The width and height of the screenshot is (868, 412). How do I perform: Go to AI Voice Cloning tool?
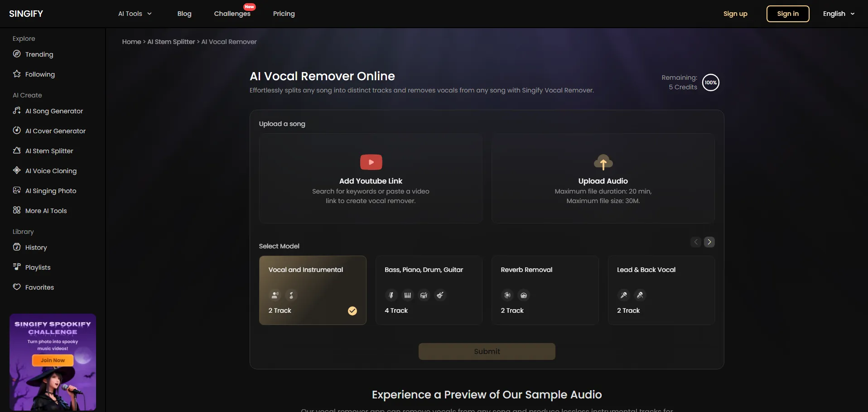51,171
